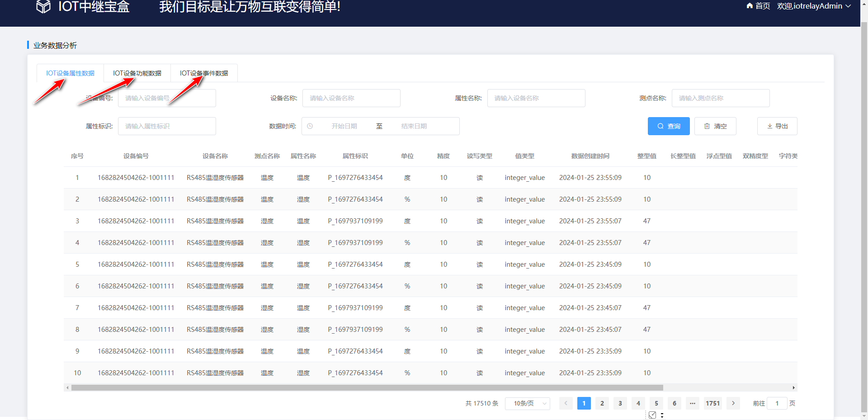Click the previous page arrow in pagination
The width and height of the screenshot is (868, 420).
pyautogui.click(x=566, y=403)
